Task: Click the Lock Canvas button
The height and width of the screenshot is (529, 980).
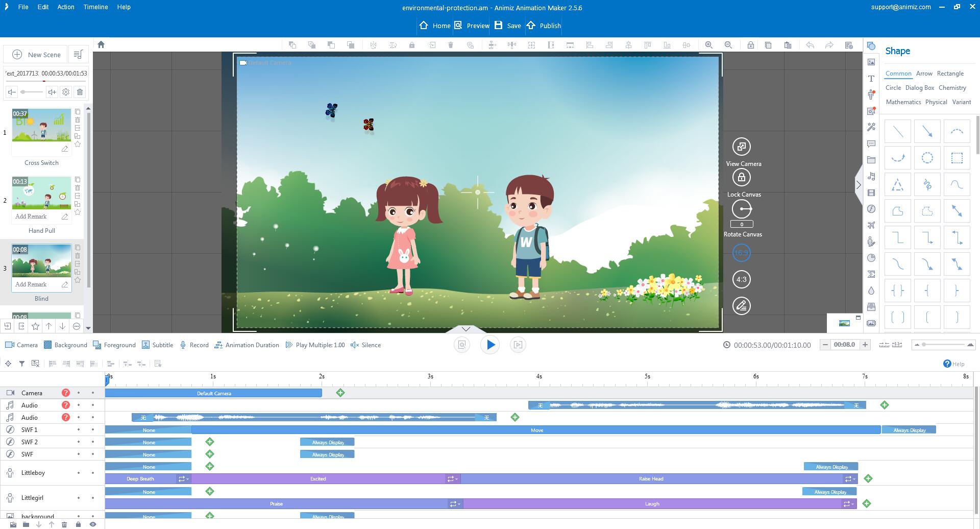Action: [x=742, y=178]
